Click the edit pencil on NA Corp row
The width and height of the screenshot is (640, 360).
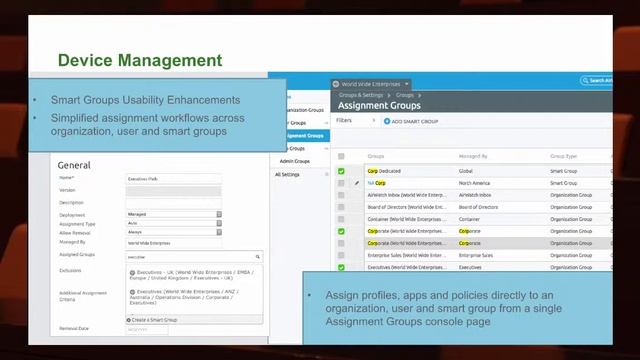357,183
